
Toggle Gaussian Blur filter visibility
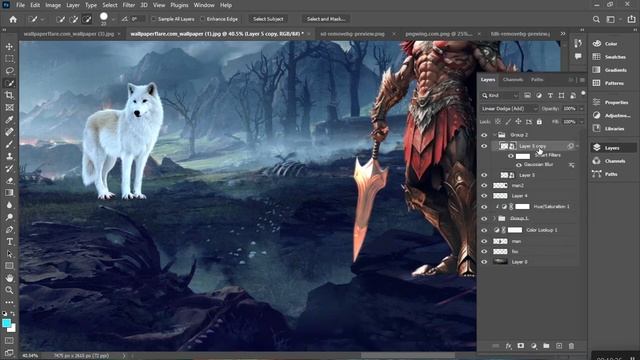(x=519, y=165)
